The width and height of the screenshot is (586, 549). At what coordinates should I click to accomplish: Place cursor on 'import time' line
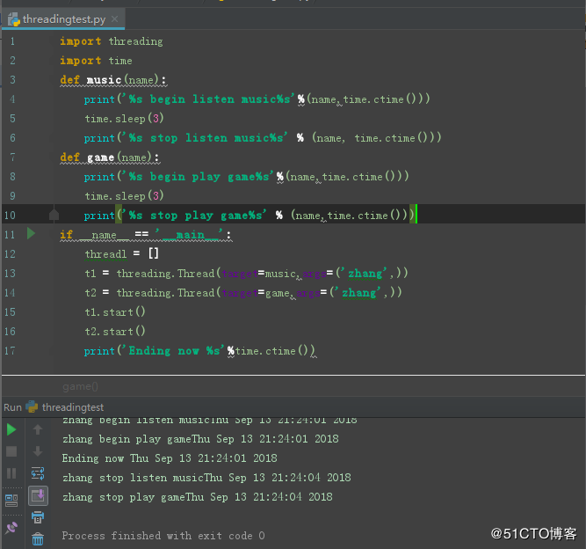[96, 61]
